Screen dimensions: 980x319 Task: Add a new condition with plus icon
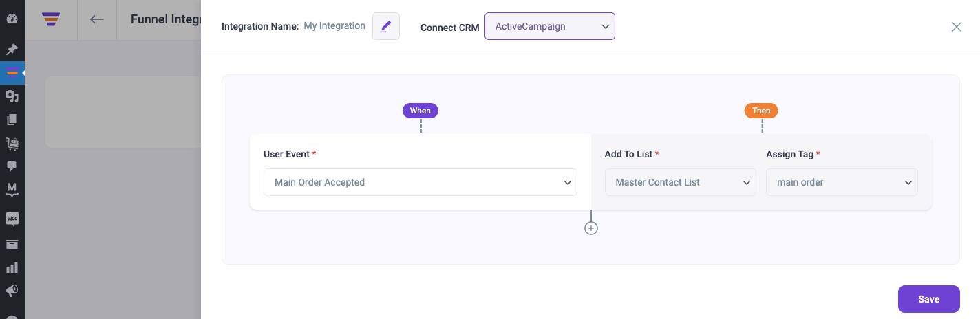click(x=591, y=228)
